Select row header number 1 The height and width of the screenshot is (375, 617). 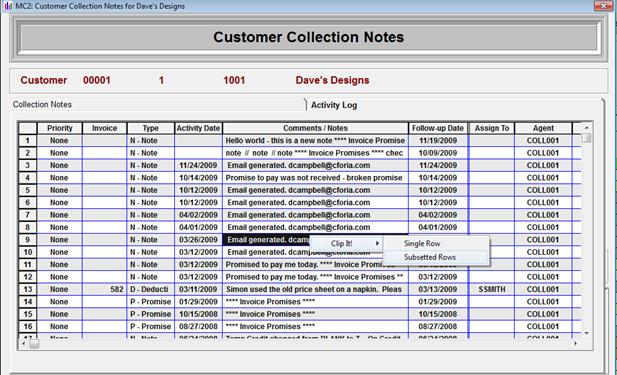[28, 140]
